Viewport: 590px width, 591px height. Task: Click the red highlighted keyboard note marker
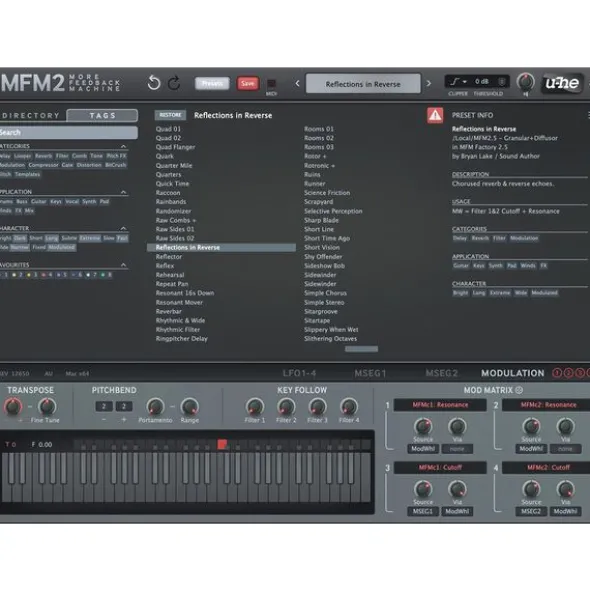click(x=222, y=444)
